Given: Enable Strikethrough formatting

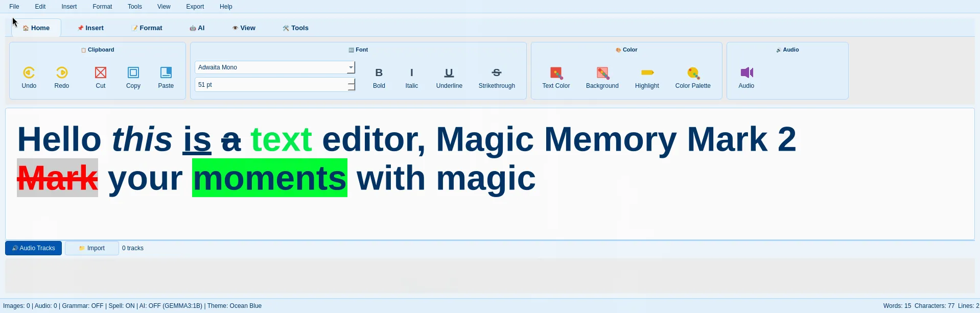Looking at the screenshot, I should click(497, 73).
